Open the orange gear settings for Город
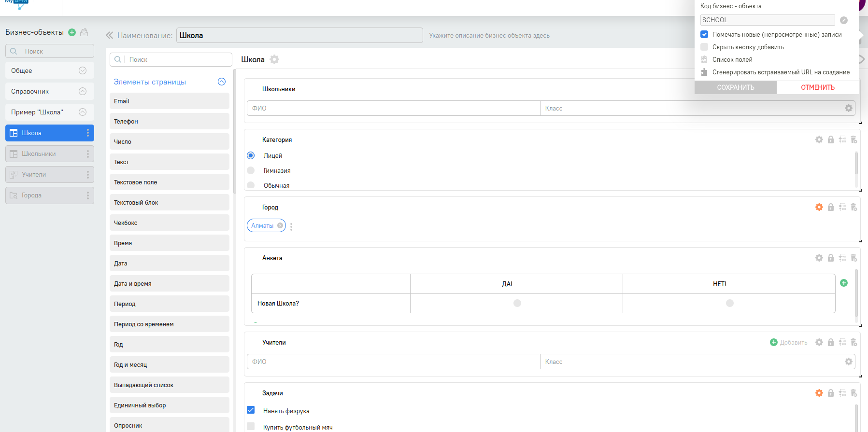Screen dimensions: 868x432 [819, 207]
